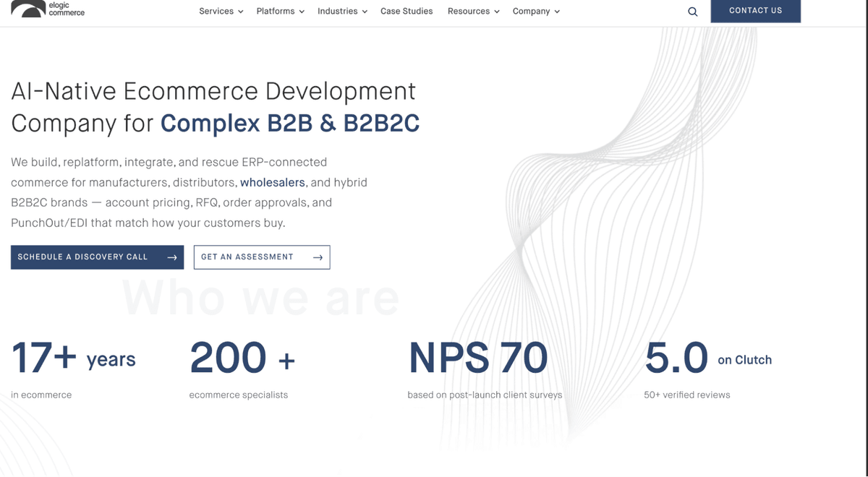Expand the Company dropdown chevron
Viewport: 868px width, 477px height.
[557, 12]
